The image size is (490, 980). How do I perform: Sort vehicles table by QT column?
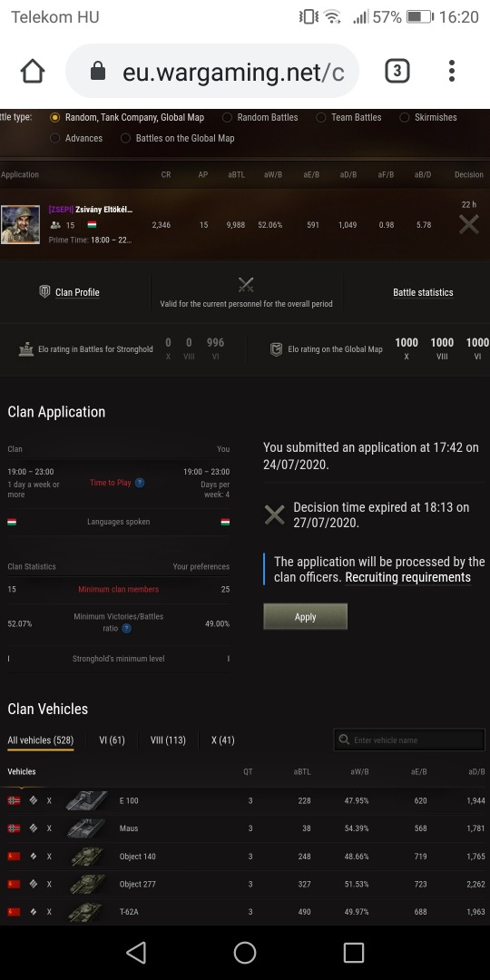(x=248, y=772)
